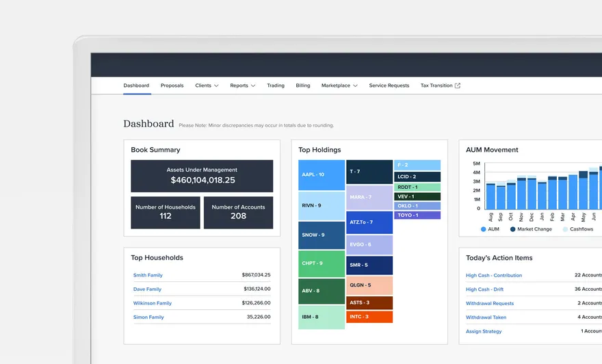This screenshot has height=364, width=602.
Task: Select the SMR - 5 holdings block
Action: (369, 265)
